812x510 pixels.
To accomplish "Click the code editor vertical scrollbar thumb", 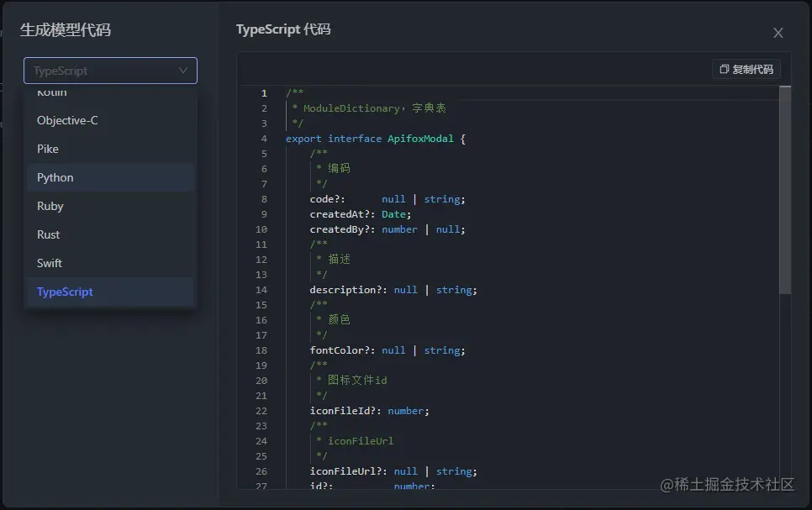I will (x=785, y=190).
